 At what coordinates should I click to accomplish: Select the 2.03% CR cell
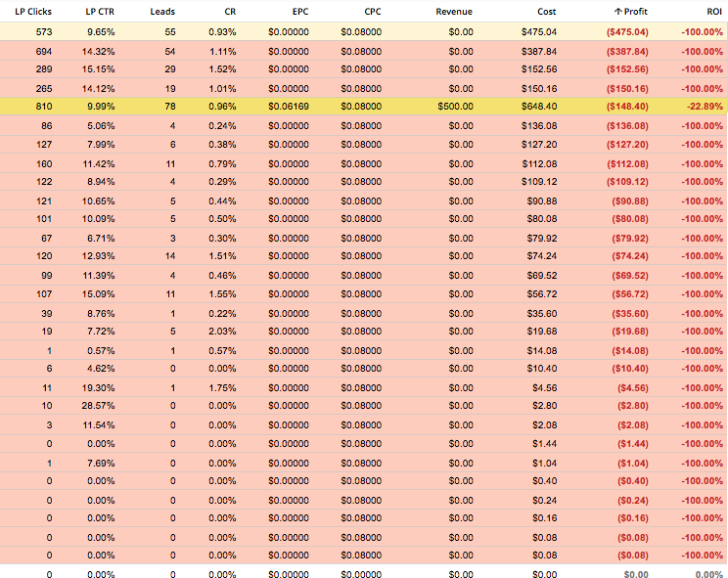pos(222,332)
